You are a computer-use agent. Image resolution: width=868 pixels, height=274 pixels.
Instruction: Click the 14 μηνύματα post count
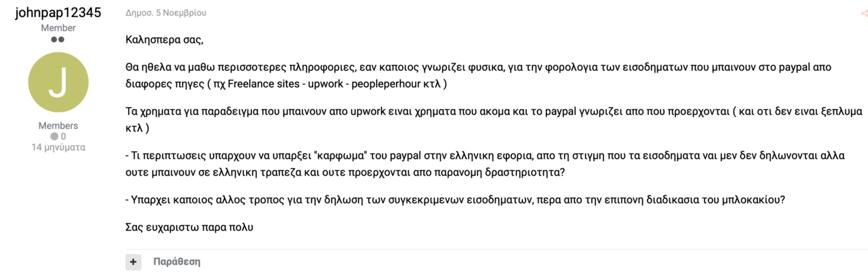point(58,147)
